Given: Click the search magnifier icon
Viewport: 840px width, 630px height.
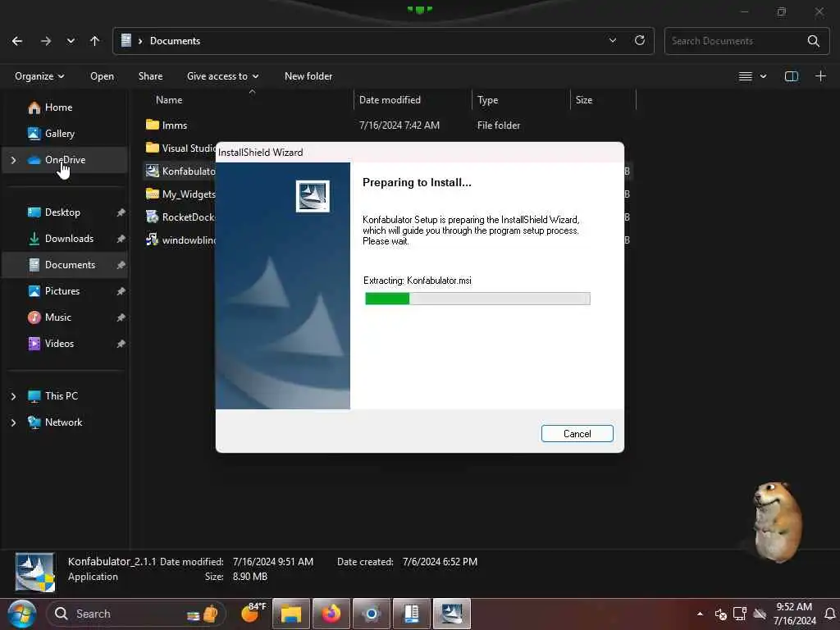Looking at the screenshot, I should point(813,41).
